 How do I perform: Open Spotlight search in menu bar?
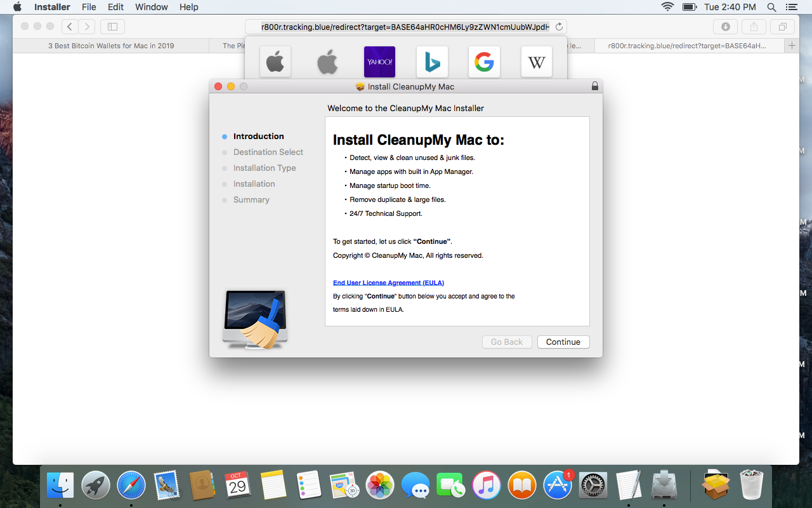pos(771,7)
